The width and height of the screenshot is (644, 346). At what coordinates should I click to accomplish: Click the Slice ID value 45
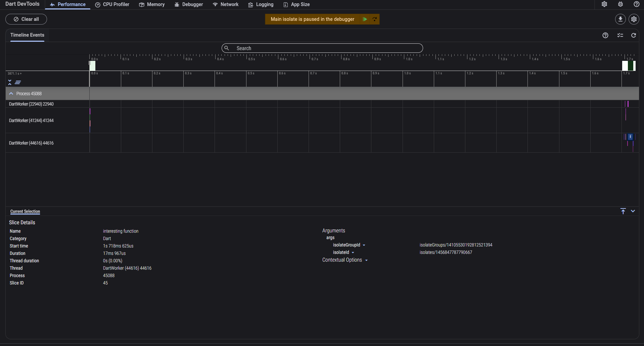tap(105, 283)
